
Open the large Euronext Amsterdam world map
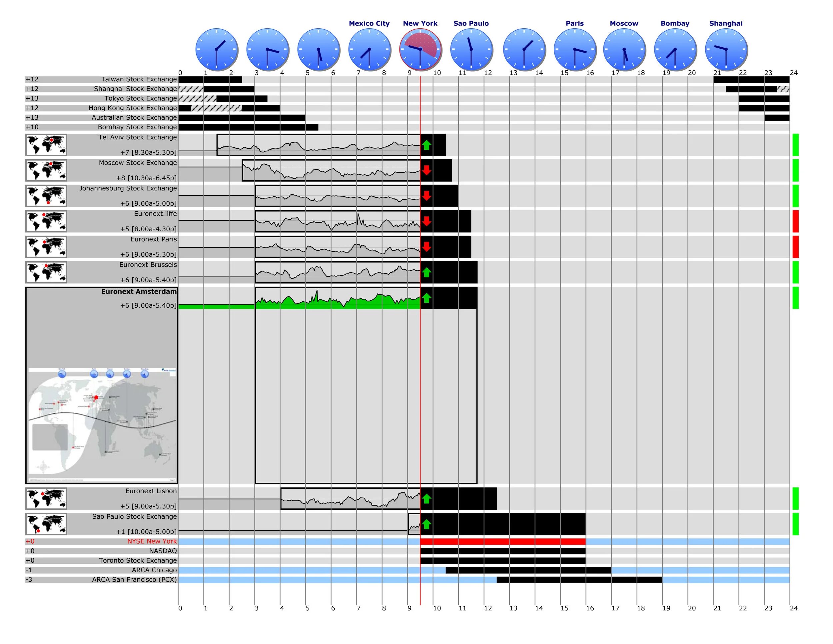pos(102,424)
